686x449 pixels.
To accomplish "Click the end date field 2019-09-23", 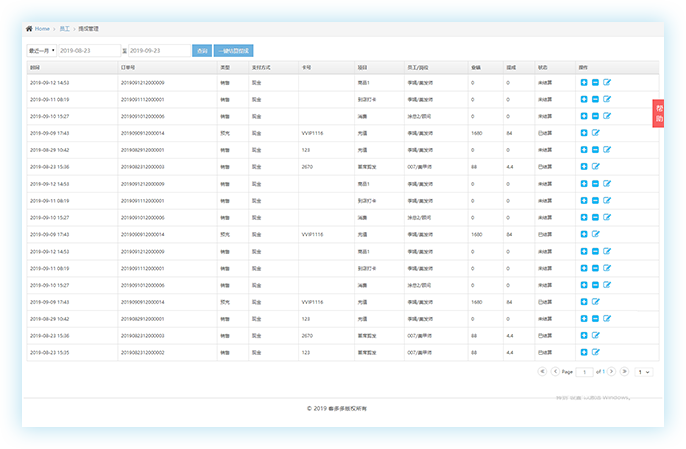I will pos(159,51).
